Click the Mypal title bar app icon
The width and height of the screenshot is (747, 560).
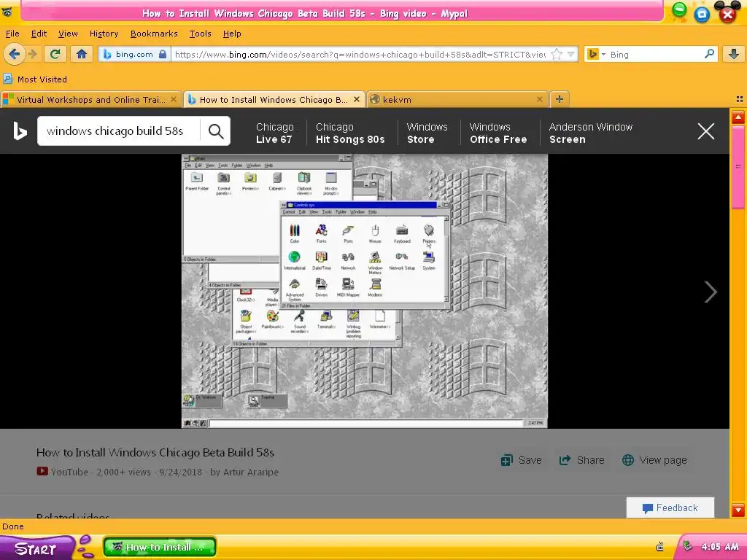coord(7,12)
